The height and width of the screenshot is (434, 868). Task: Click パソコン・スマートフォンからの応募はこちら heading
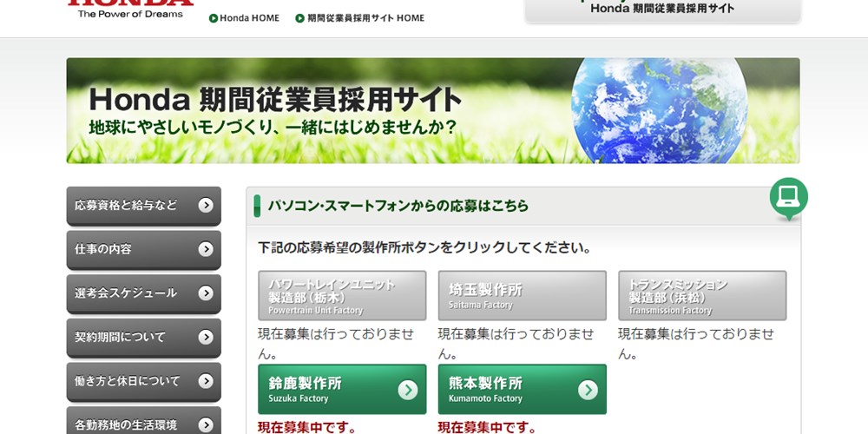[398, 206]
